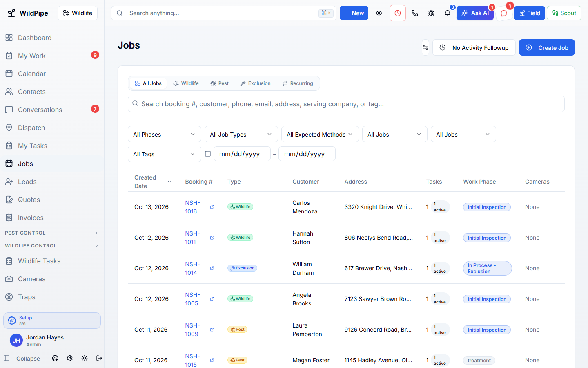The width and height of the screenshot is (588, 368).
Task: Open external link for booking NSH-1014
Action: pos(212,268)
